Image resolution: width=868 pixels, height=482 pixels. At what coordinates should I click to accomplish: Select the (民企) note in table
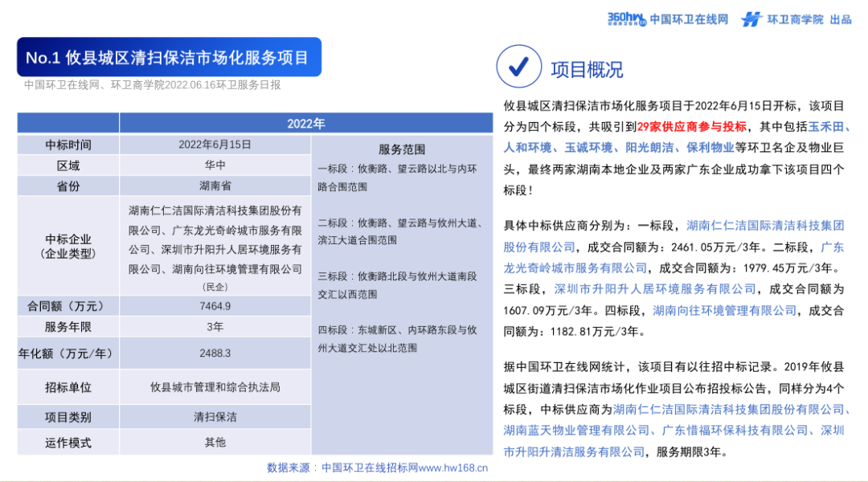click(x=215, y=288)
